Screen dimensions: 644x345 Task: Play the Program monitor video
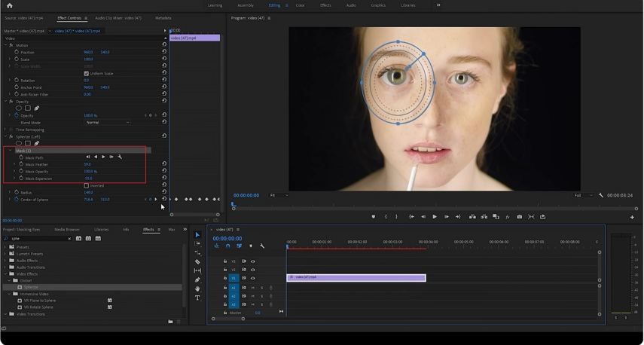(x=435, y=217)
